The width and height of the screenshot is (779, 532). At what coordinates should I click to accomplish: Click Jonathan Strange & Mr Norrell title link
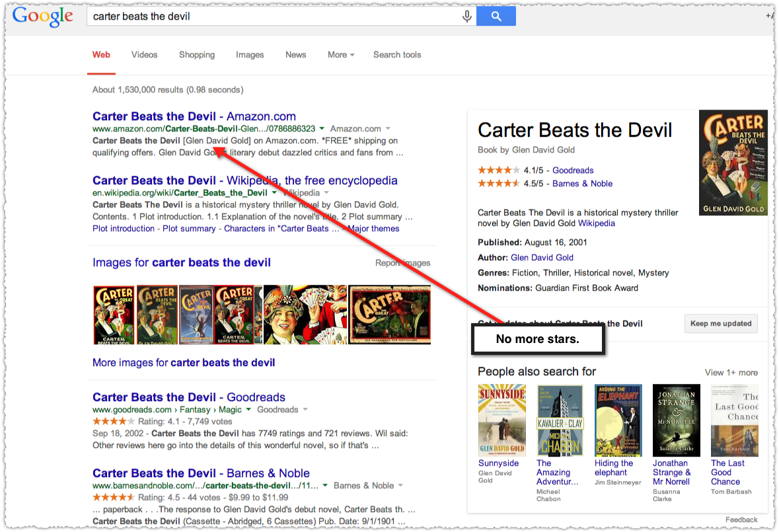click(x=672, y=473)
